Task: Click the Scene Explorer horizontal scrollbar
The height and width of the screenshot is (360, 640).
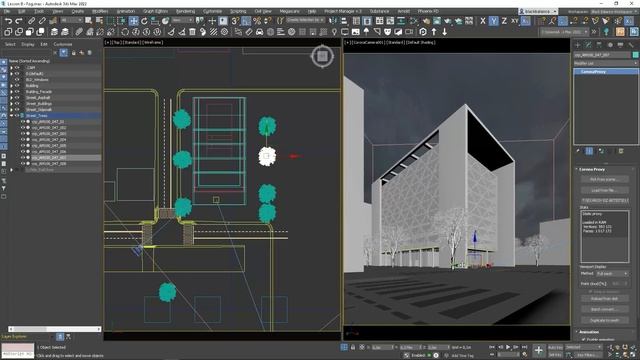Action: pyautogui.click(x=55, y=329)
